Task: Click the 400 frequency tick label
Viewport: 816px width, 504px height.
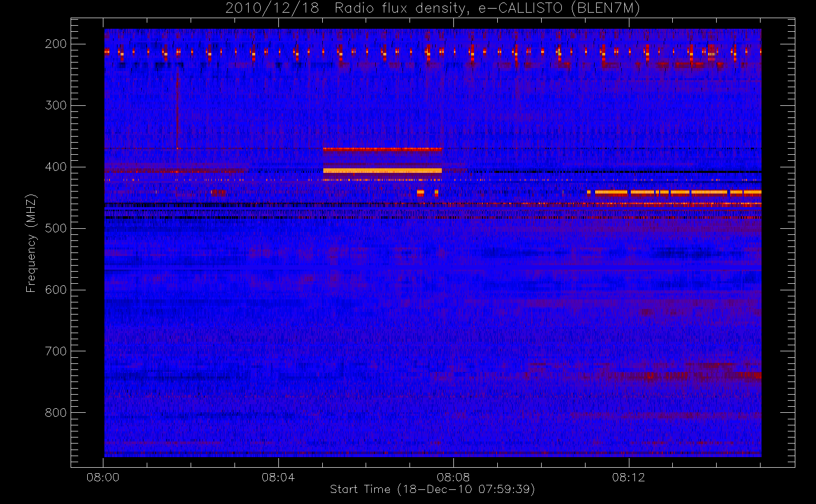Action: click(56, 167)
